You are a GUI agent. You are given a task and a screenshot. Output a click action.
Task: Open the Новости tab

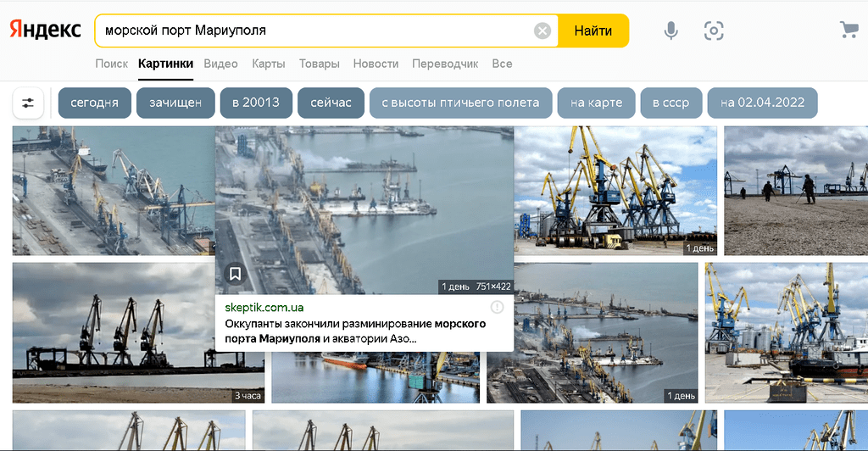[376, 64]
